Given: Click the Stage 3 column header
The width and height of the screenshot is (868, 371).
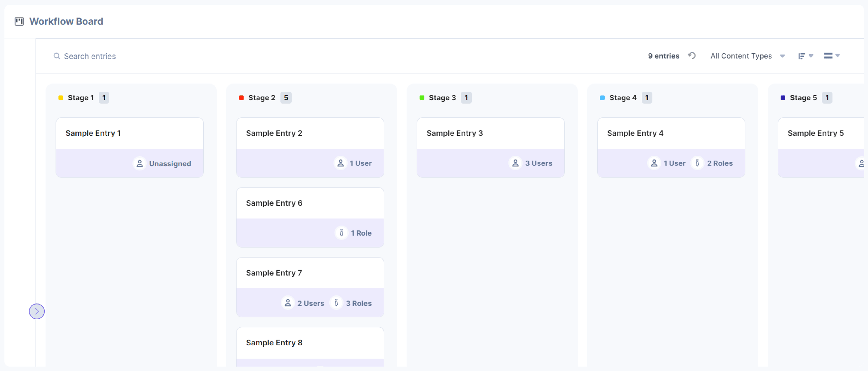Looking at the screenshot, I should pyautogui.click(x=442, y=98).
